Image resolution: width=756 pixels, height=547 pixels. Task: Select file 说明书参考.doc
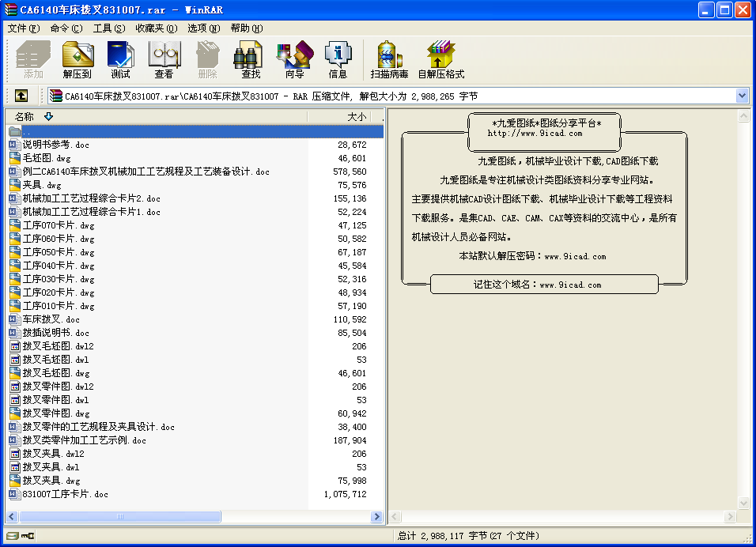pos(55,145)
